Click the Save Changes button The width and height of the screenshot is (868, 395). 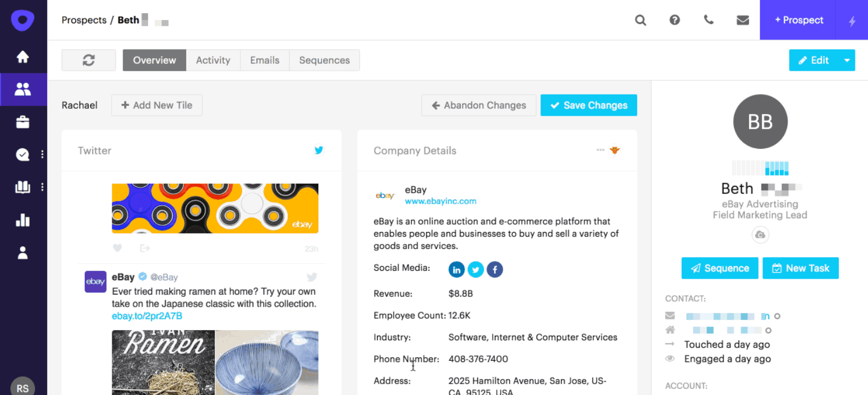[588, 105]
